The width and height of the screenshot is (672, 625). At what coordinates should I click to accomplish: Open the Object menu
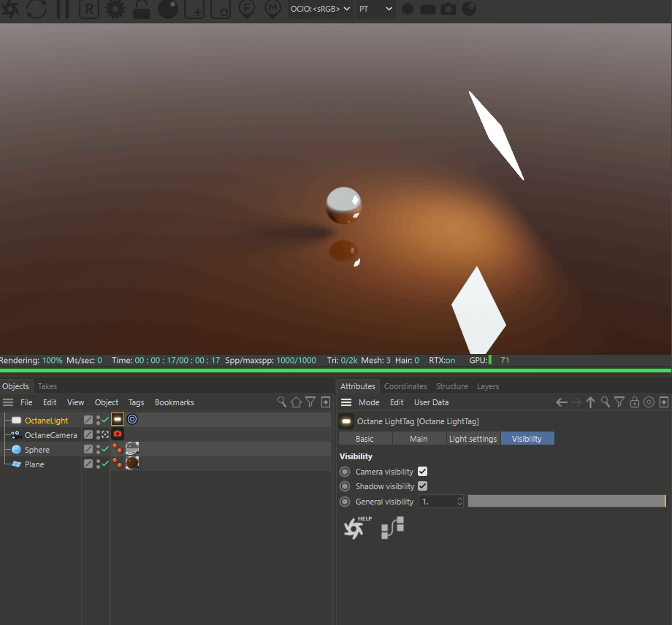click(x=107, y=402)
